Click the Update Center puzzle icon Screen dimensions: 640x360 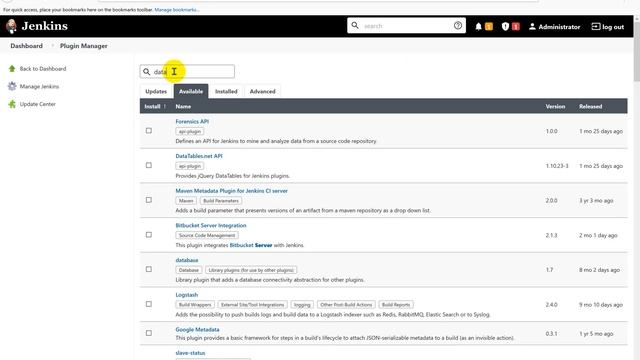(12, 104)
